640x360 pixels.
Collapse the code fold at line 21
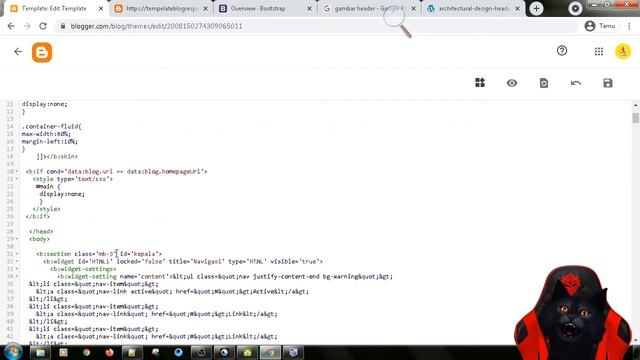click(x=17, y=179)
